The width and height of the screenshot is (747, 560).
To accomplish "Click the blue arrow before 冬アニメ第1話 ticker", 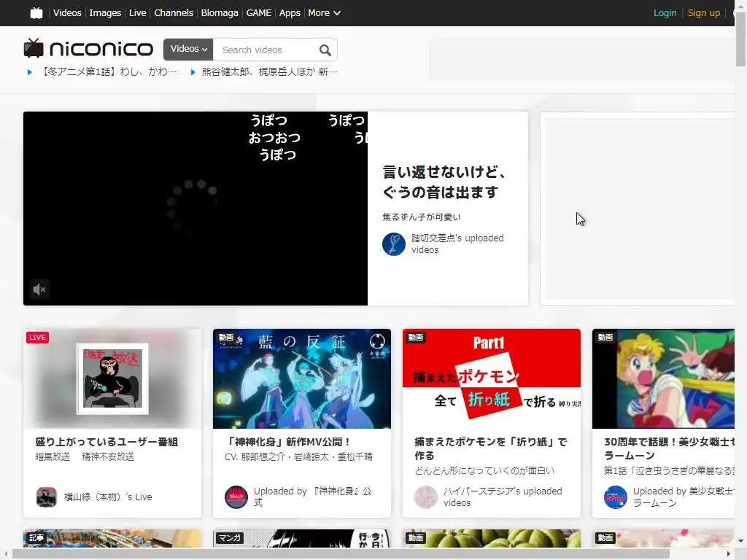I will tap(29, 72).
